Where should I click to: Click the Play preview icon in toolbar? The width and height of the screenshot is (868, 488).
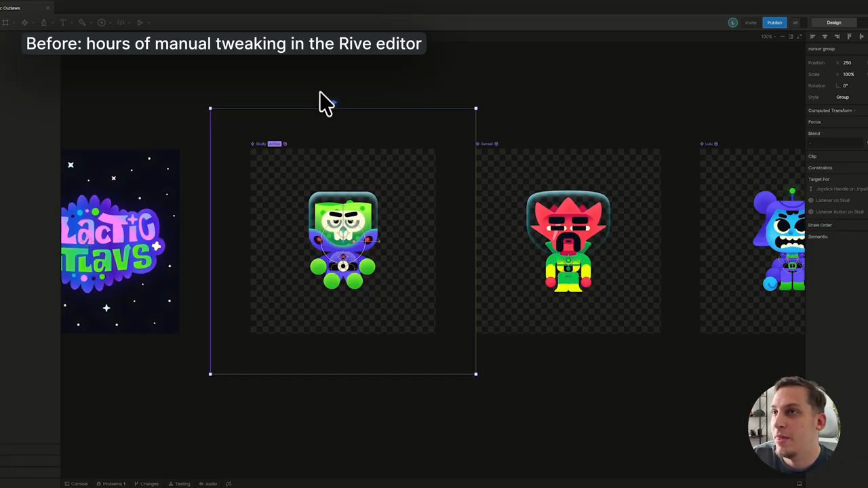(x=140, y=22)
